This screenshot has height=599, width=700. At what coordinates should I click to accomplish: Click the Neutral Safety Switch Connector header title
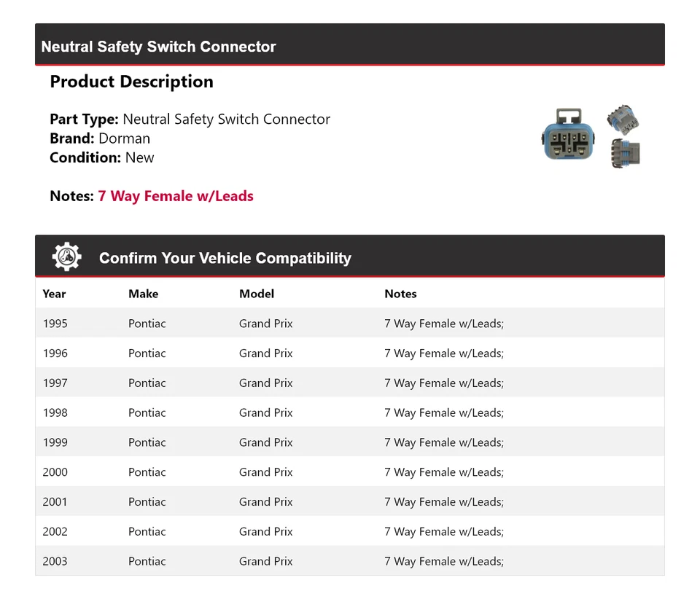158,47
